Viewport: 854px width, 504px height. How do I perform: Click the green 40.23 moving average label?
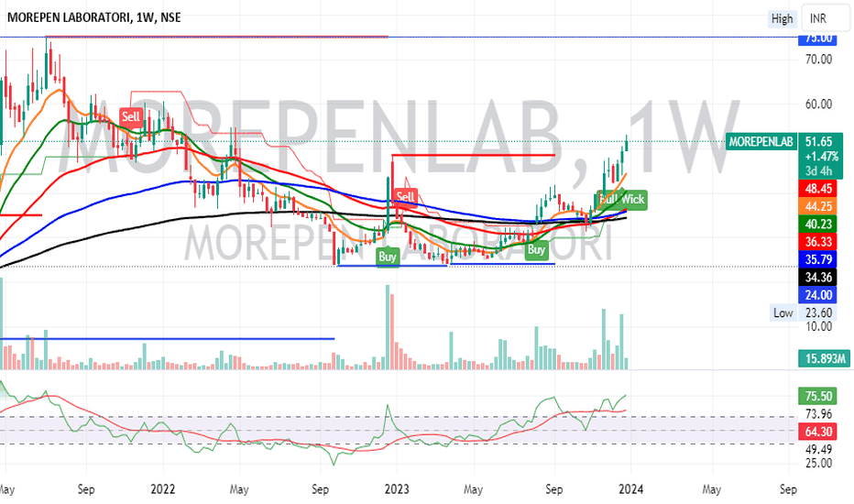[818, 224]
